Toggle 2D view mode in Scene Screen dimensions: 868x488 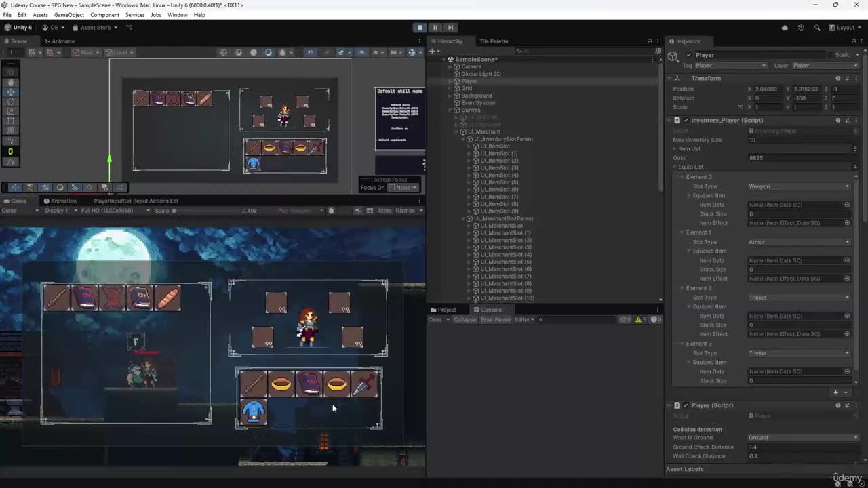[310, 52]
